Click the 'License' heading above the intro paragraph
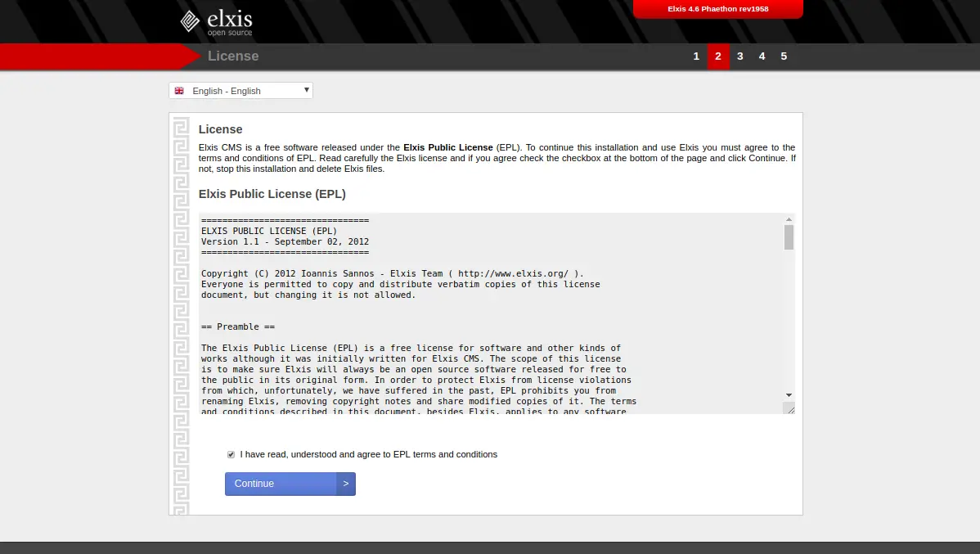This screenshot has height=554, width=980. click(x=221, y=129)
